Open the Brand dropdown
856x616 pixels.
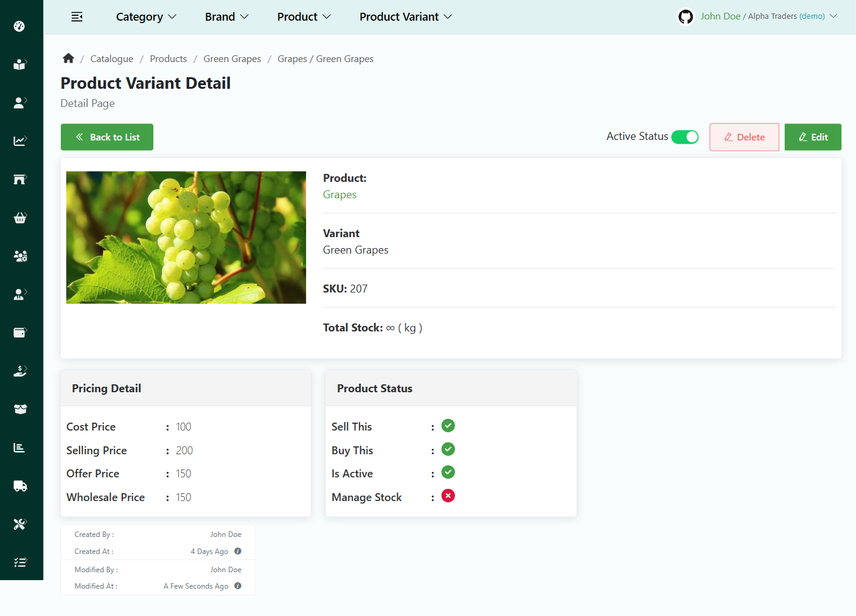coord(226,17)
